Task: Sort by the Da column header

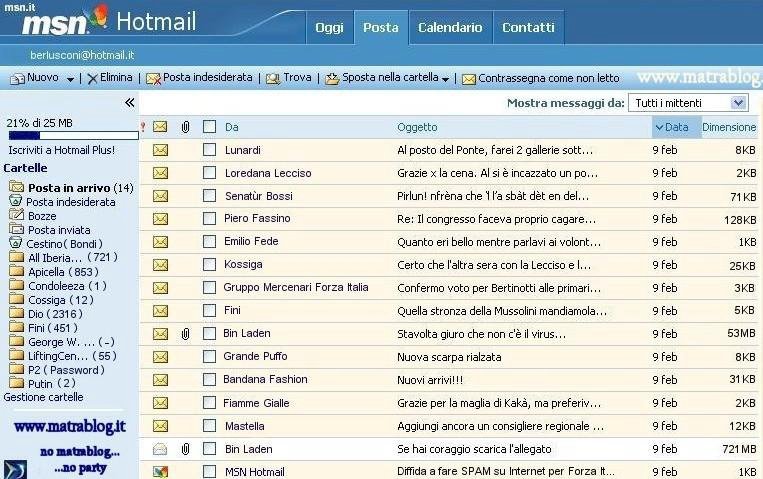Action: click(232, 127)
